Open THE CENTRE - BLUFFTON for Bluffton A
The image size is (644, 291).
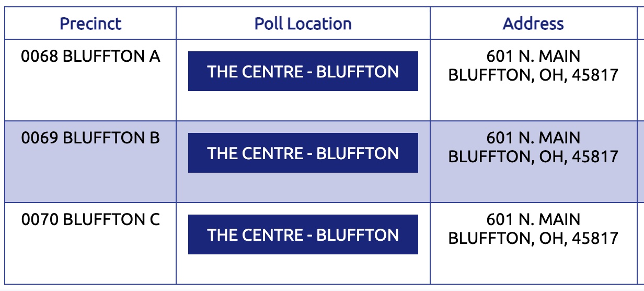point(303,71)
